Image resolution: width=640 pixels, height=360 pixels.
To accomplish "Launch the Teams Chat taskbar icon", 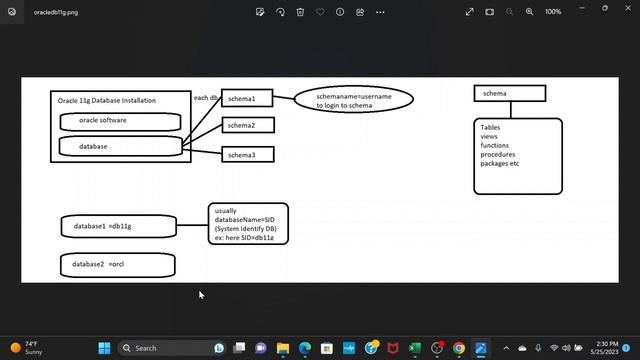I will click(260, 348).
